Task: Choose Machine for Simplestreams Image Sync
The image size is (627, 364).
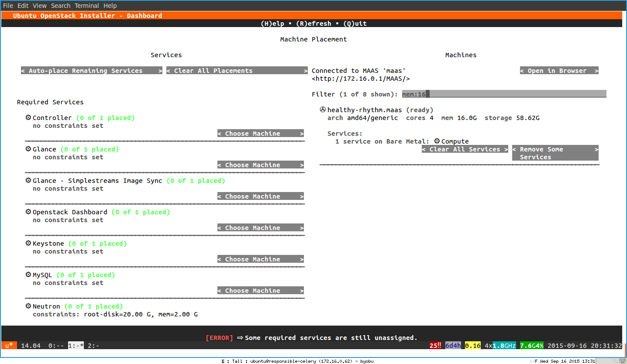Action: pos(261,196)
